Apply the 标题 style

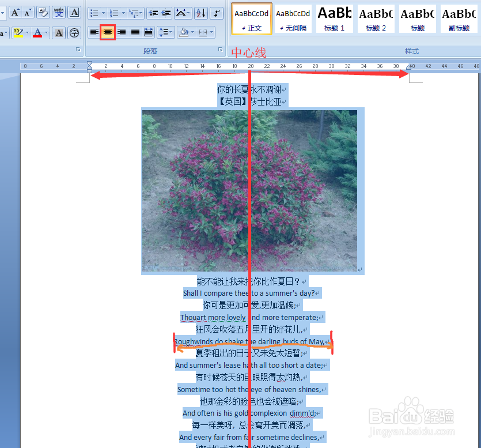tap(418, 18)
